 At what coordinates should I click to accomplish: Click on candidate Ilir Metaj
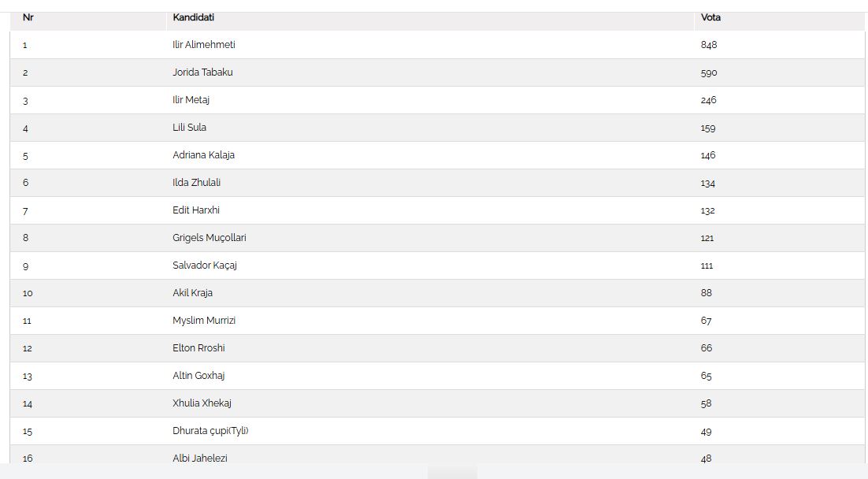click(191, 100)
